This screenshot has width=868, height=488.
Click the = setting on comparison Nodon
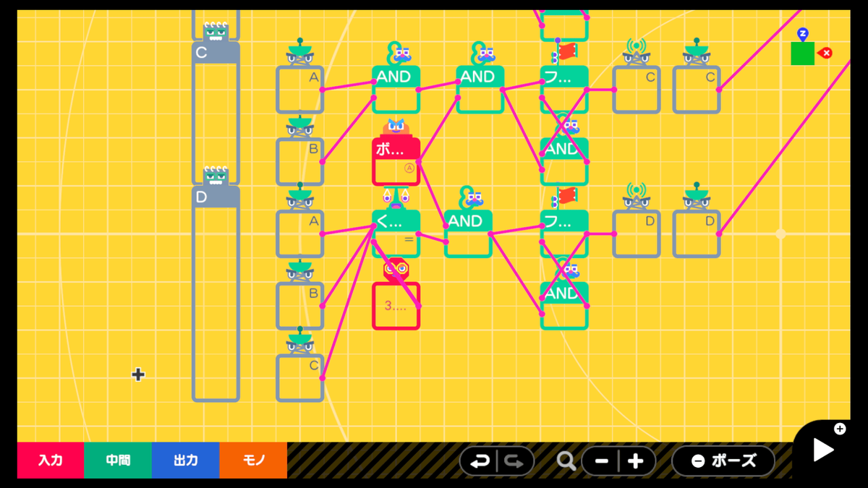point(409,239)
